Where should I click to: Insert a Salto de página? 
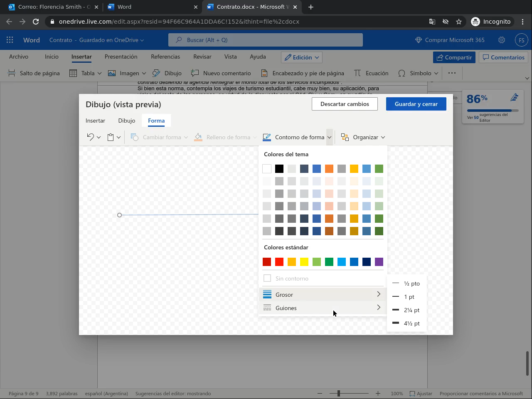tap(34, 73)
